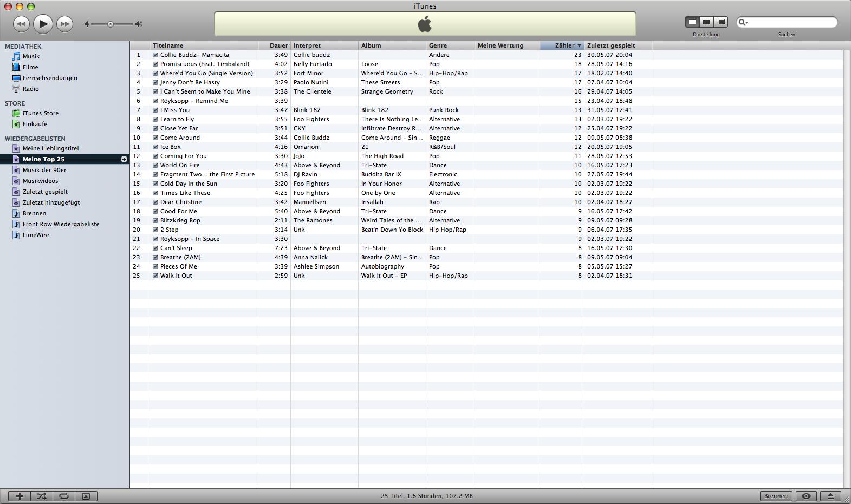Select Zuletzt hinzugefügt playlist
Screen dimensions: 851x504
pos(51,202)
